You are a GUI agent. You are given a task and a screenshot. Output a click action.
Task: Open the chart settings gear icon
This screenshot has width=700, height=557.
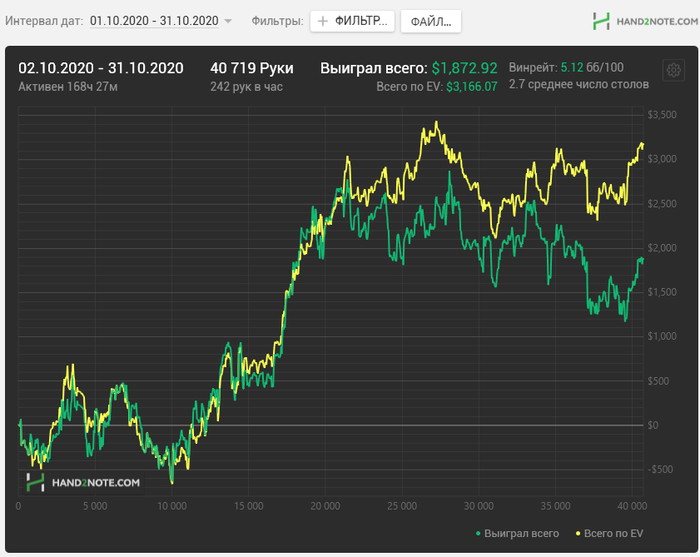(x=673, y=70)
